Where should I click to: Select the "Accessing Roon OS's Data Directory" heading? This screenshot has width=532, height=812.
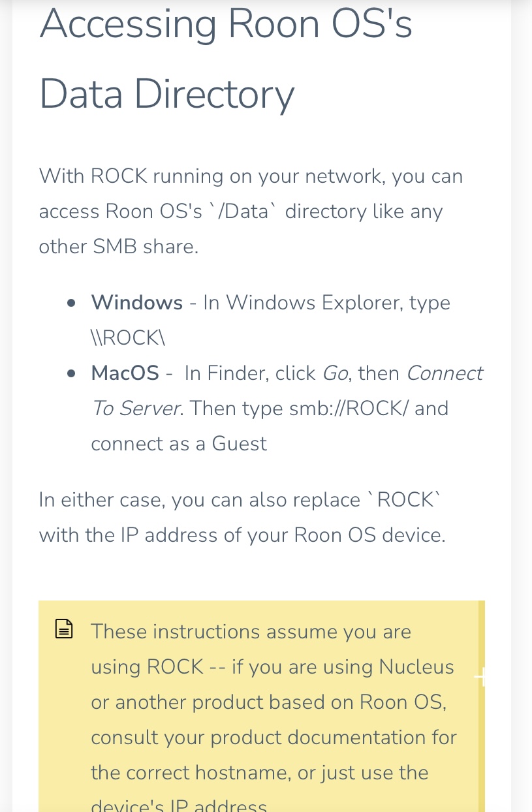226,59
